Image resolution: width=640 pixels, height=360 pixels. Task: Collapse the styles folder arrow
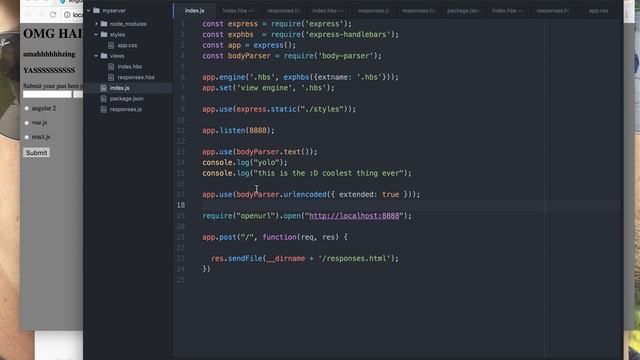pyautogui.click(x=96, y=35)
